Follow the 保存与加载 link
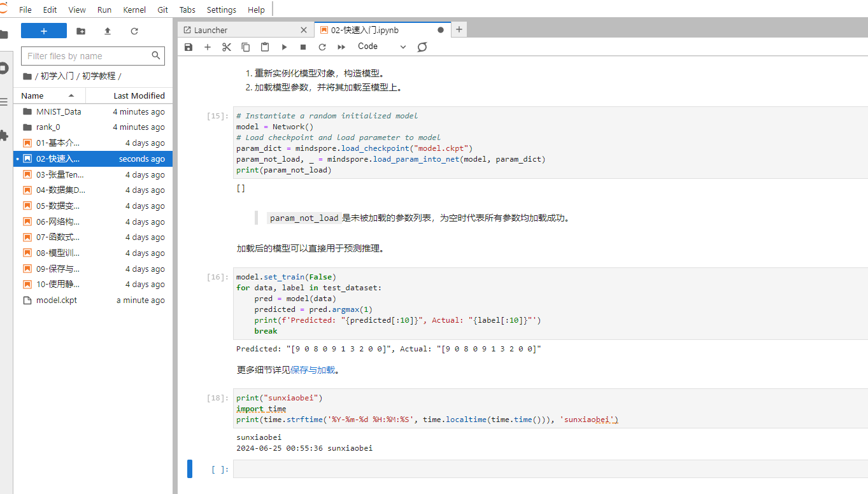The image size is (868, 494). 313,370
